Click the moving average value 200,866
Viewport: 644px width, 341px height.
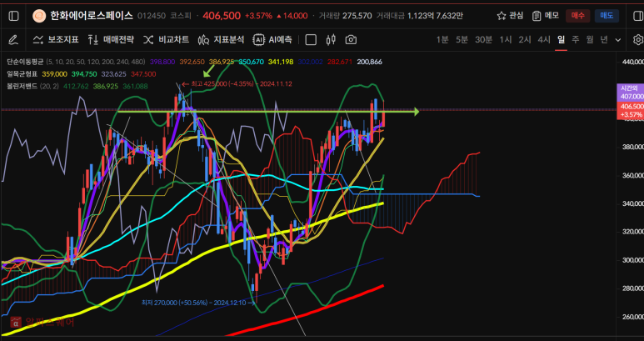(370, 62)
